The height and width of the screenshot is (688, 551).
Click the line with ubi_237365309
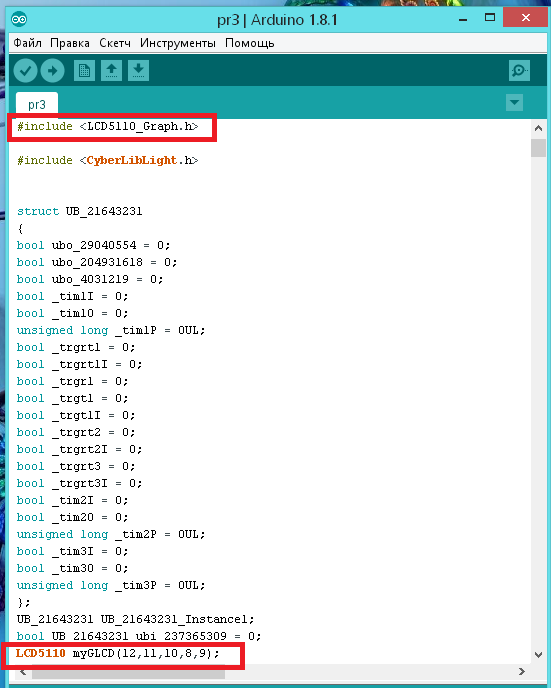(139, 636)
